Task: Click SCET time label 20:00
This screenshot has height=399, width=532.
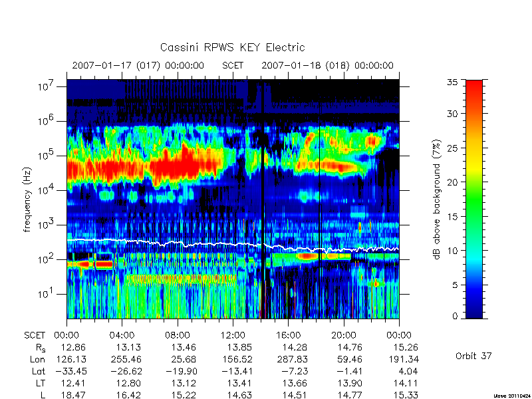Action: (x=343, y=336)
